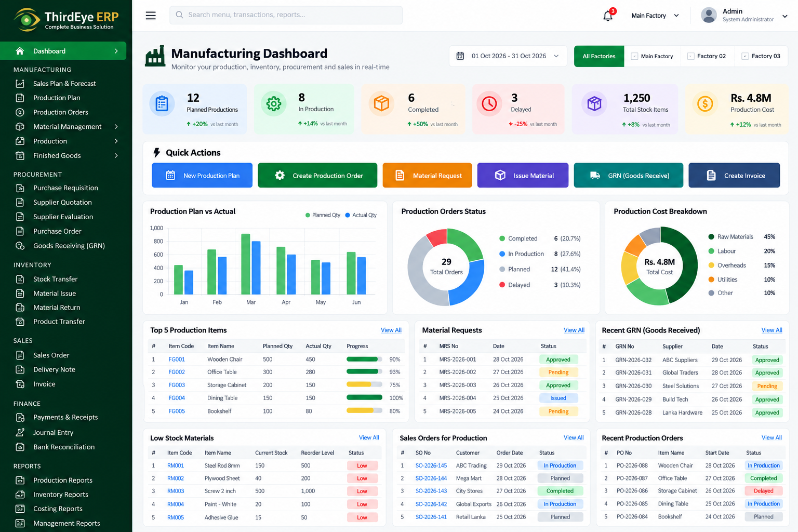
Task: Toggle the Planned Qty legend series
Action: click(323, 215)
